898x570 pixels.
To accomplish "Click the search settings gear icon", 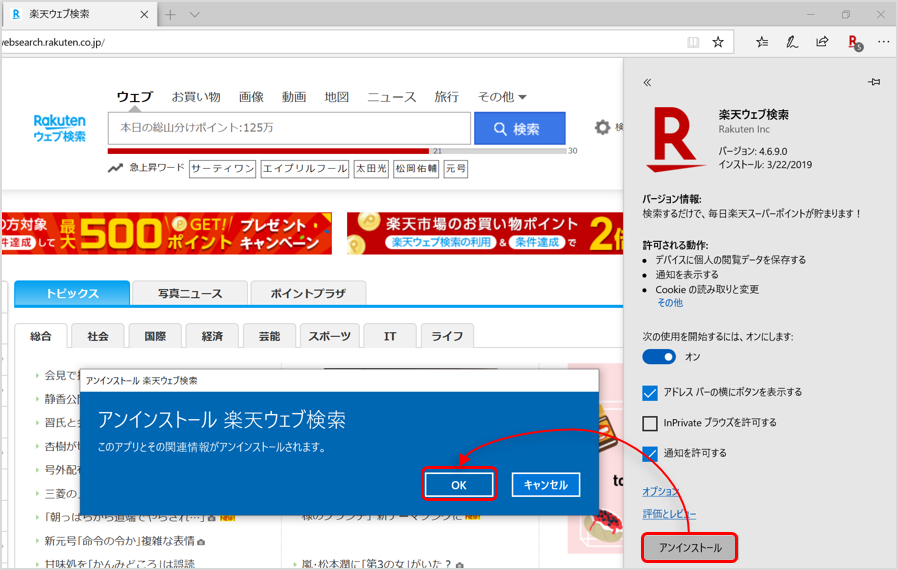I will [x=602, y=127].
